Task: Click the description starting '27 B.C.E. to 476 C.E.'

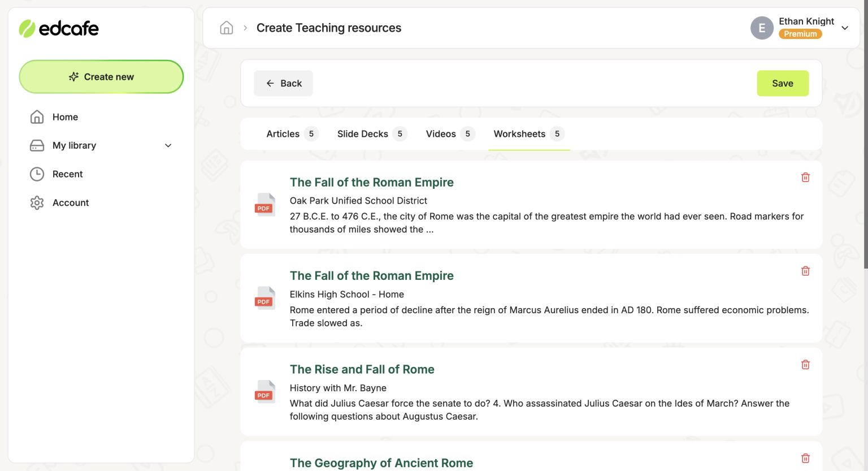Action: click(x=546, y=223)
